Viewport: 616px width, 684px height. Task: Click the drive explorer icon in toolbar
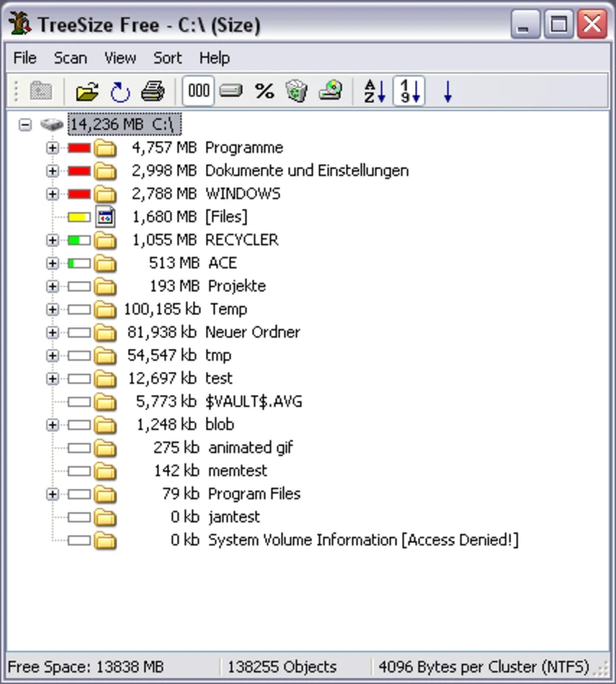tap(331, 91)
